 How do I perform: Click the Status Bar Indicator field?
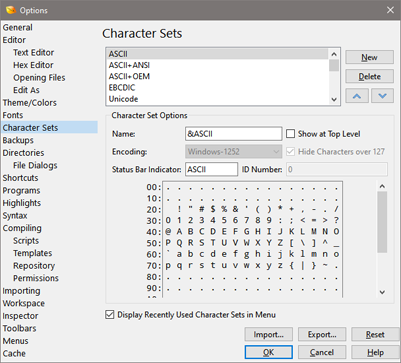pyautogui.click(x=211, y=169)
